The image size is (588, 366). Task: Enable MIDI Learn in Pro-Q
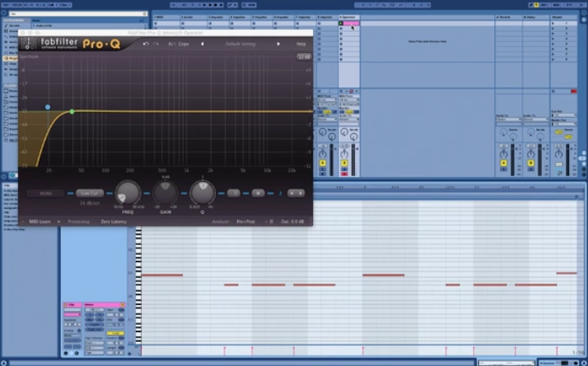click(40, 222)
